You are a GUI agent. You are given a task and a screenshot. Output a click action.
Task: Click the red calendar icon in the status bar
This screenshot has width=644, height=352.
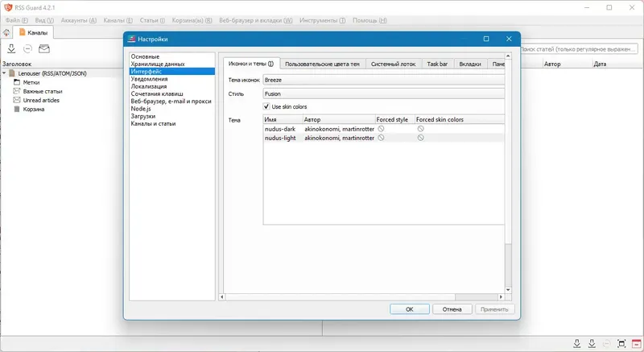pyautogui.click(x=636, y=343)
